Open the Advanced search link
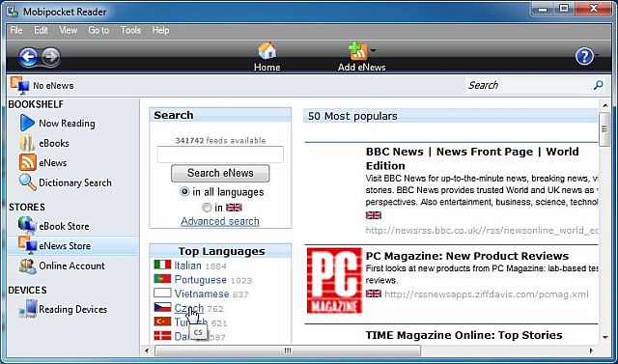Screen dimensions: 618x364 (x=220, y=221)
